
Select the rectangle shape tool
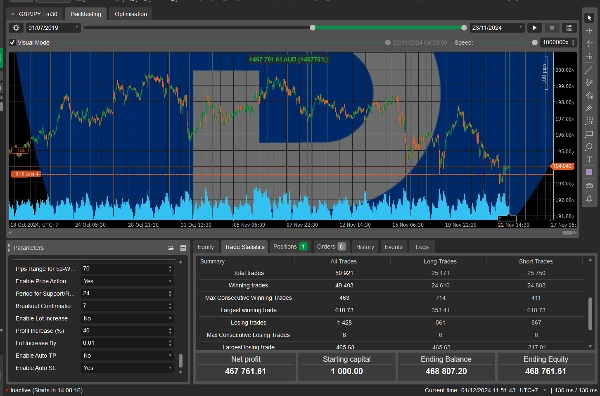click(x=589, y=134)
